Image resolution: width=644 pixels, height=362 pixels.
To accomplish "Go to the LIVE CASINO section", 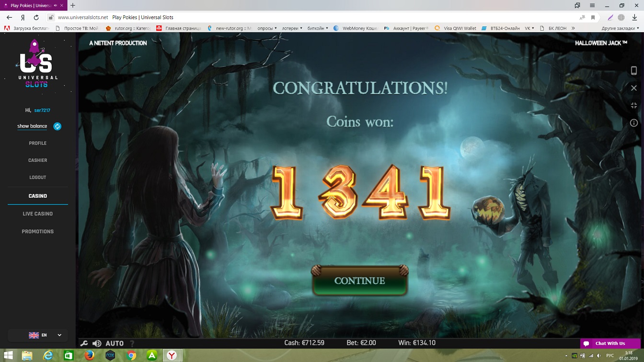I will click(38, 214).
